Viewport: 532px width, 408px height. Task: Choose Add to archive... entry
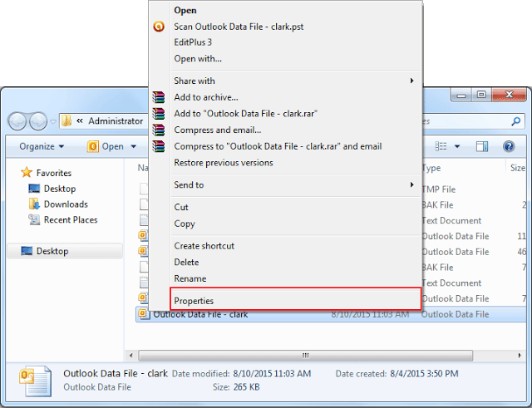coord(206,97)
